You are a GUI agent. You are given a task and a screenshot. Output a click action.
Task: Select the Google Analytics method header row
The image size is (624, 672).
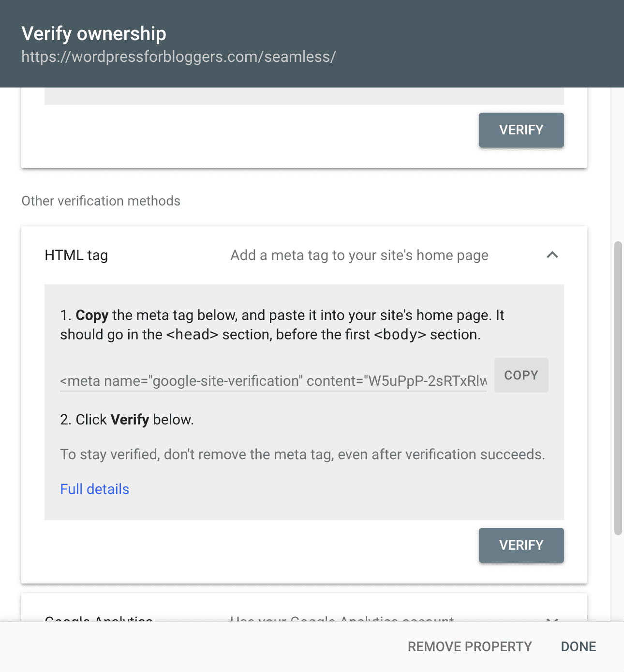[x=300, y=620]
